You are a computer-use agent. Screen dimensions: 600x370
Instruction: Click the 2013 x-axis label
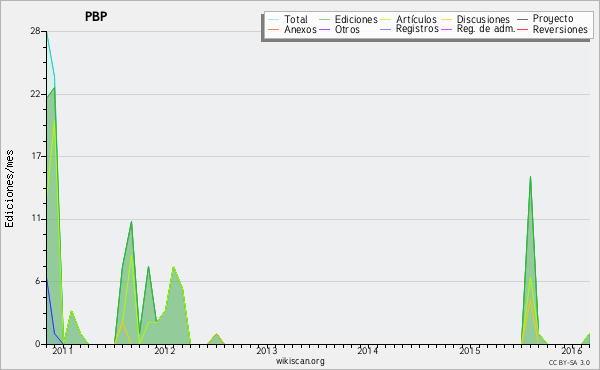tap(266, 350)
